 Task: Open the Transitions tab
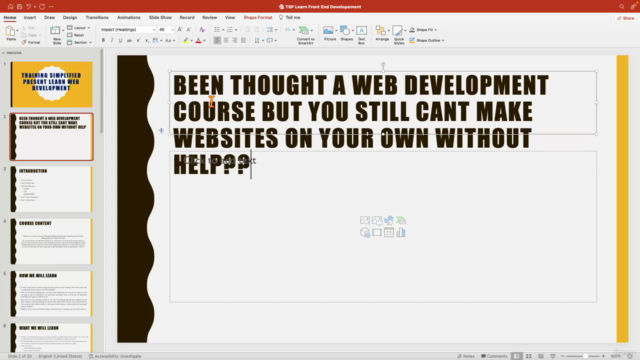pos(97,18)
